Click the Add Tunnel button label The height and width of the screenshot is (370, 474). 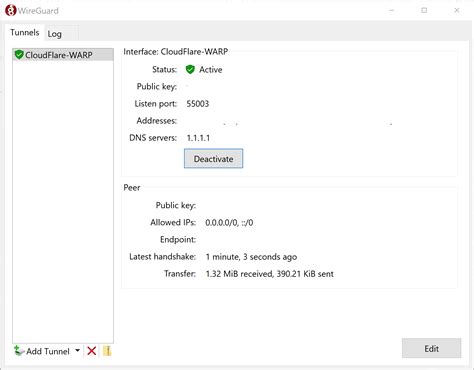(48, 351)
